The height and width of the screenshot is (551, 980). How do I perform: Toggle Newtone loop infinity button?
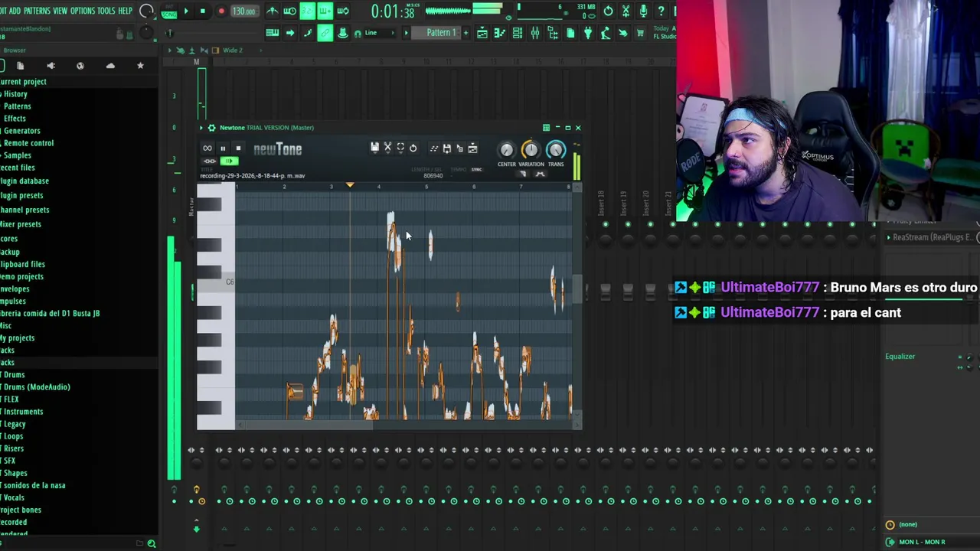click(207, 148)
